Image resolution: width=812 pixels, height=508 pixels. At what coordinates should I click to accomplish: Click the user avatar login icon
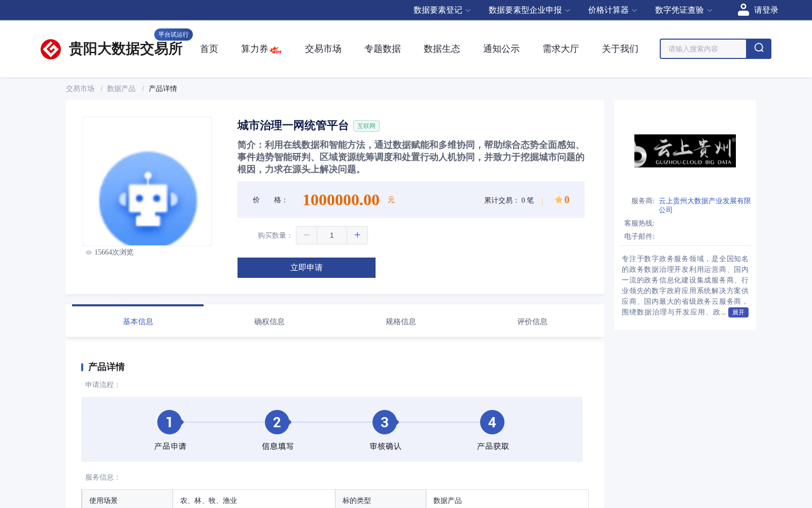[743, 10]
